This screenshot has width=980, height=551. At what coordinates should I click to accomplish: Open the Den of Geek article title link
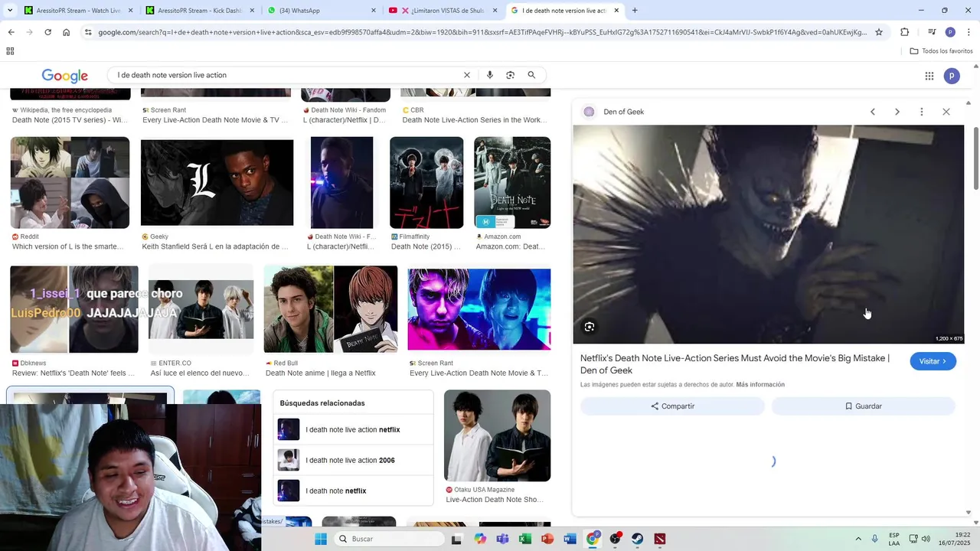[735, 364]
